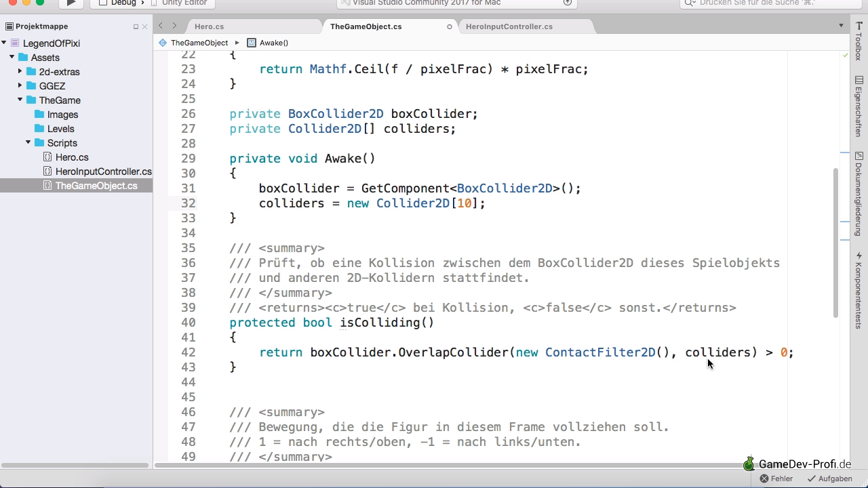Navigate back using the left arrow

[x=161, y=26]
